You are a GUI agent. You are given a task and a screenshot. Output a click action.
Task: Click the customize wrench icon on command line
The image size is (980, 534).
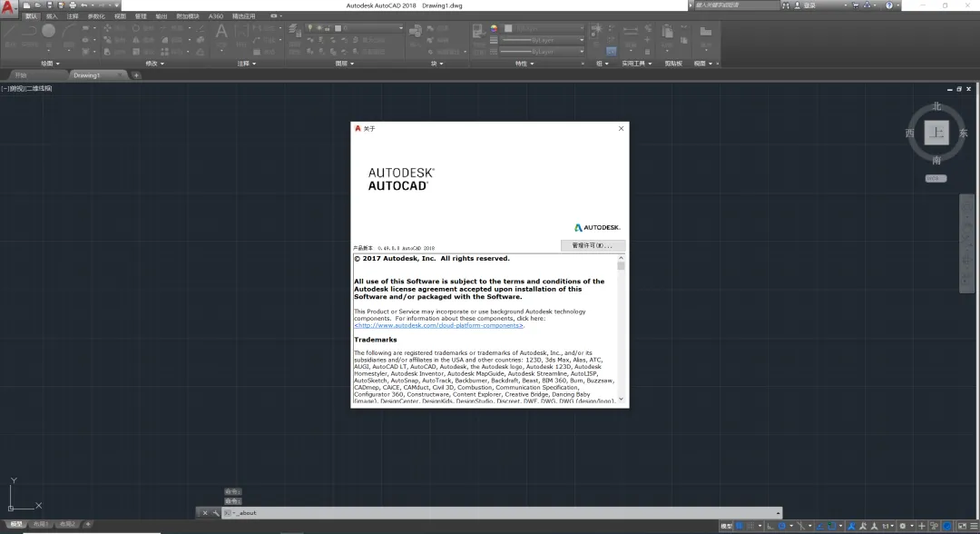216,513
